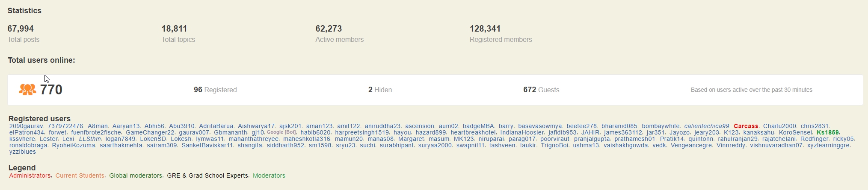The height and width of the screenshot is (190, 868).
Task: Click the Google [Bot] entry
Action: (x=281, y=132)
